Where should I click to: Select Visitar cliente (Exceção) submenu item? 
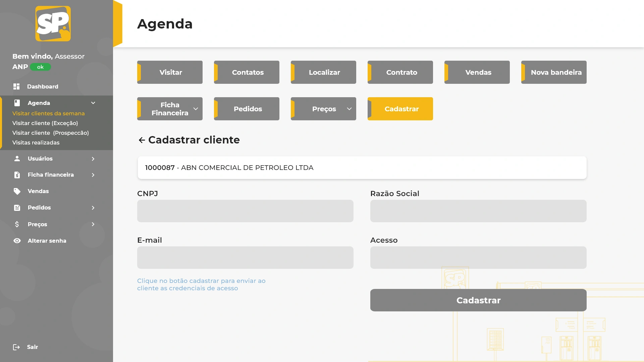coord(45,123)
